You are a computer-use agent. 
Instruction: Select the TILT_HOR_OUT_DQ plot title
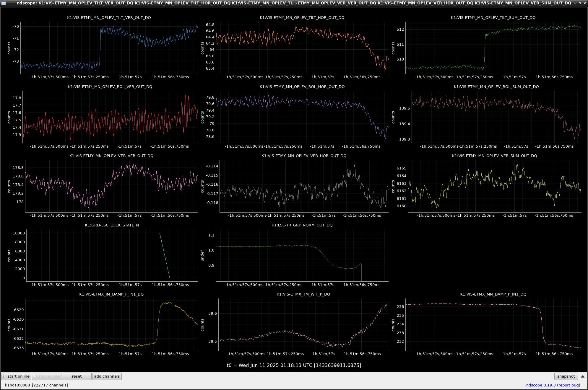pyautogui.click(x=302, y=18)
